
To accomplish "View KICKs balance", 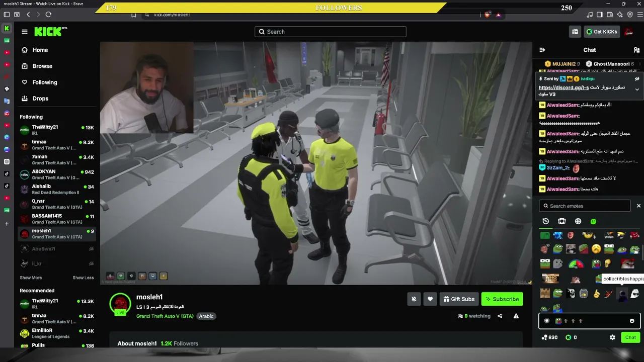I will [x=571, y=337].
